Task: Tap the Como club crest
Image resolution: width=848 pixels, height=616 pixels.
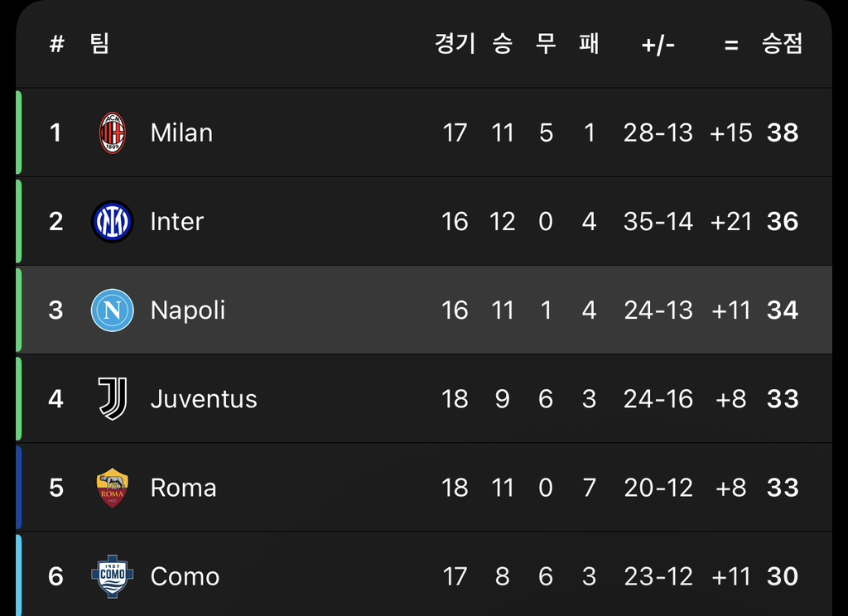Action: click(113, 576)
